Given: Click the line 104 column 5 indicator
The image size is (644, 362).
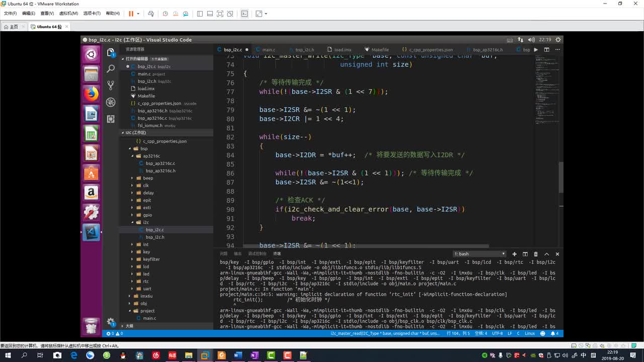Looking at the screenshot, I should (x=459, y=333).
